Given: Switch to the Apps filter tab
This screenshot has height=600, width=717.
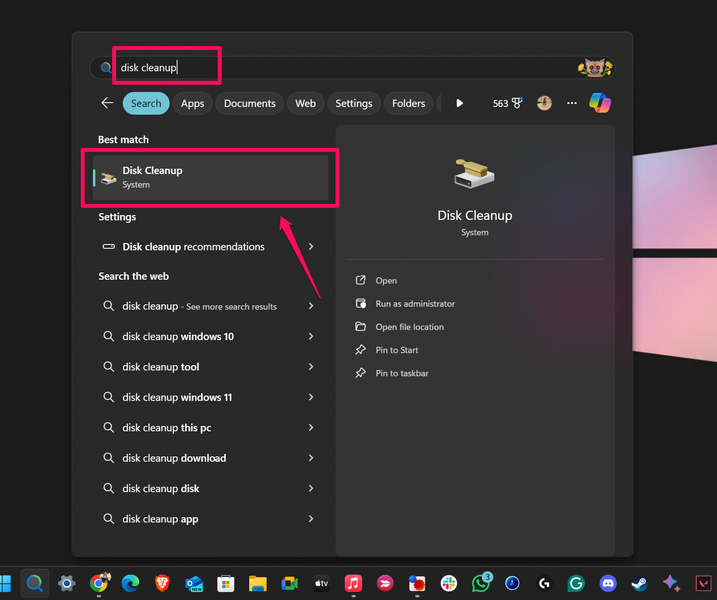Looking at the screenshot, I should click(192, 103).
